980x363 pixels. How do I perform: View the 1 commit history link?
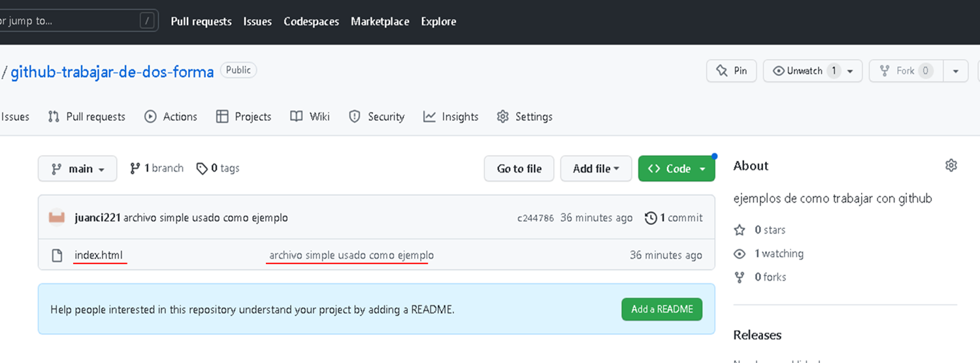[x=674, y=218]
